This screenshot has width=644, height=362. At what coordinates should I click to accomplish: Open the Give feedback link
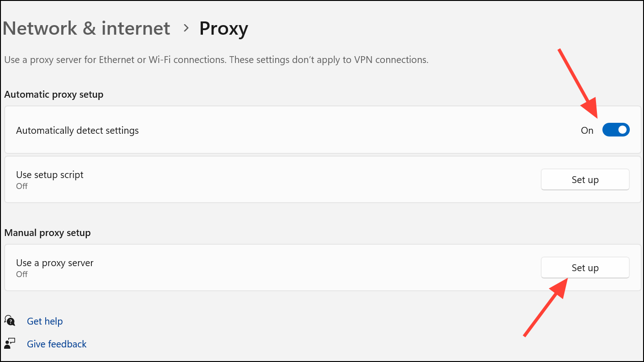click(57, 344)
